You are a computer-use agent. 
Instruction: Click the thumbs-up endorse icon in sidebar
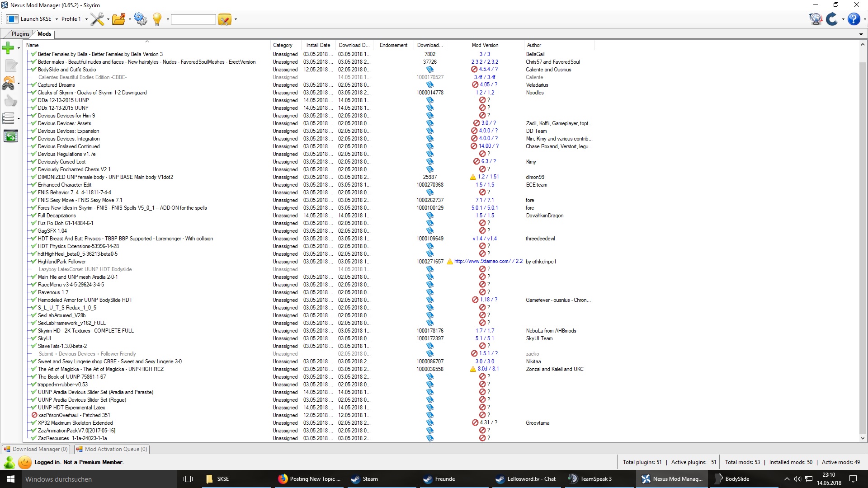pyautogui.click(x=10, y=101)
